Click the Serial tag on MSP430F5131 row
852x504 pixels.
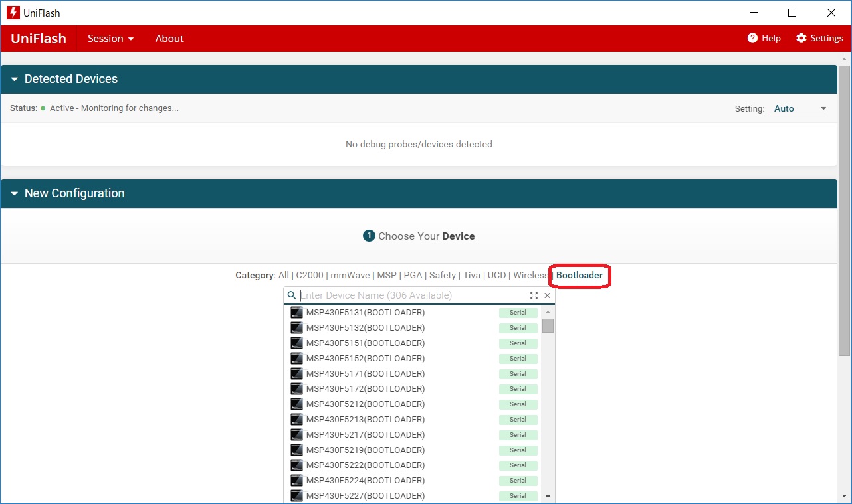click(518, 313)
